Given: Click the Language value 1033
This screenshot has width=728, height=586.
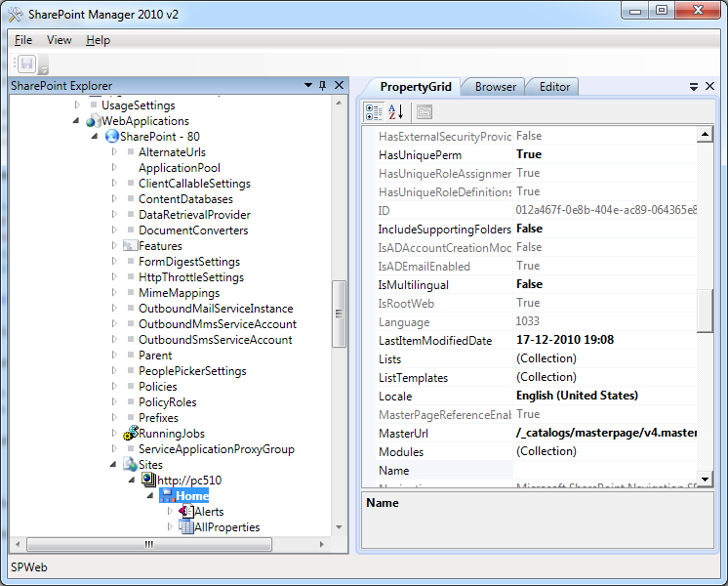Looking at the screenshot, I should pos(527,321).
